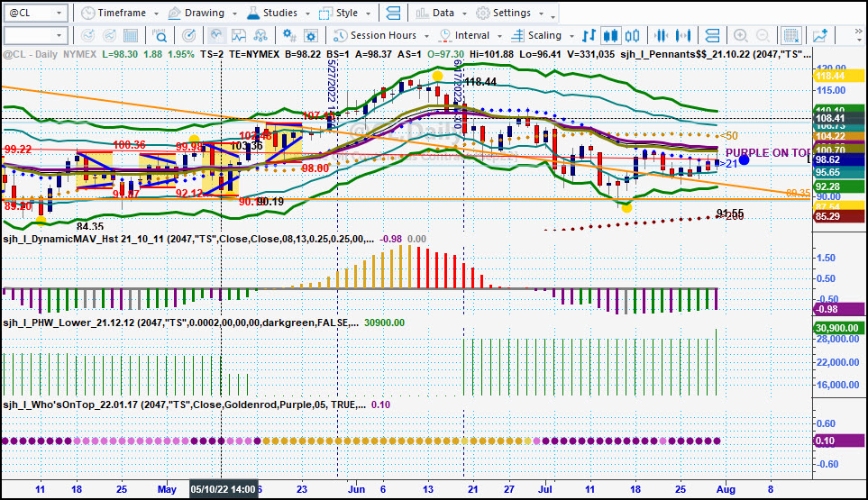Click the 85.29 dark red price tag

[x=838, y=216]
